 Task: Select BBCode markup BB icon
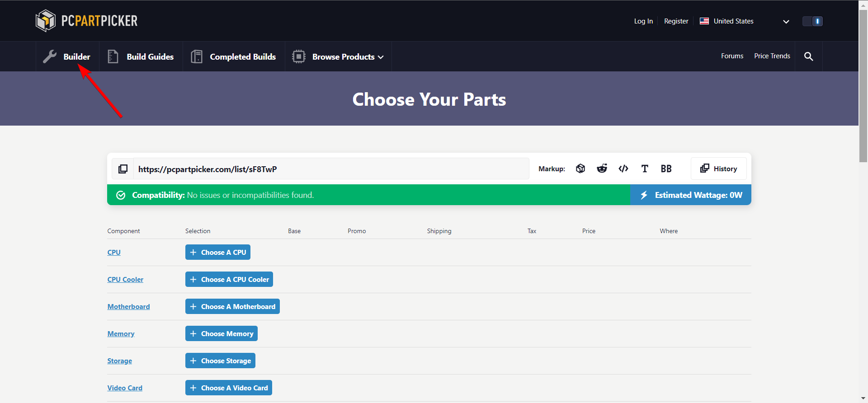click(x=666, y=169)
